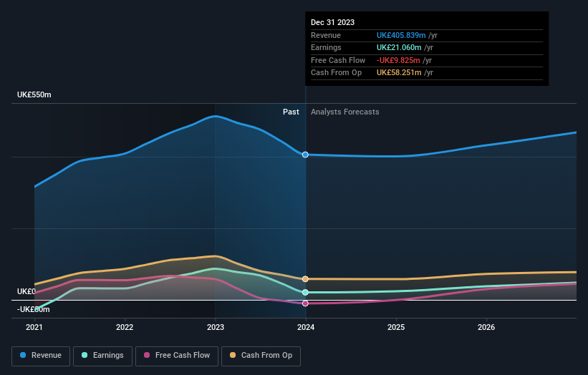The width and height of the screenshot is (588, 375).
Task: Click the Revenue row label in tooltip
Action: [x=326, y=35]
